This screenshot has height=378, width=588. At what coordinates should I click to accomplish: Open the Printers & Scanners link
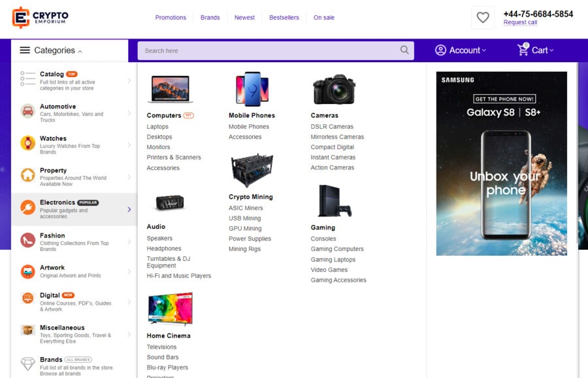[174, 157]
